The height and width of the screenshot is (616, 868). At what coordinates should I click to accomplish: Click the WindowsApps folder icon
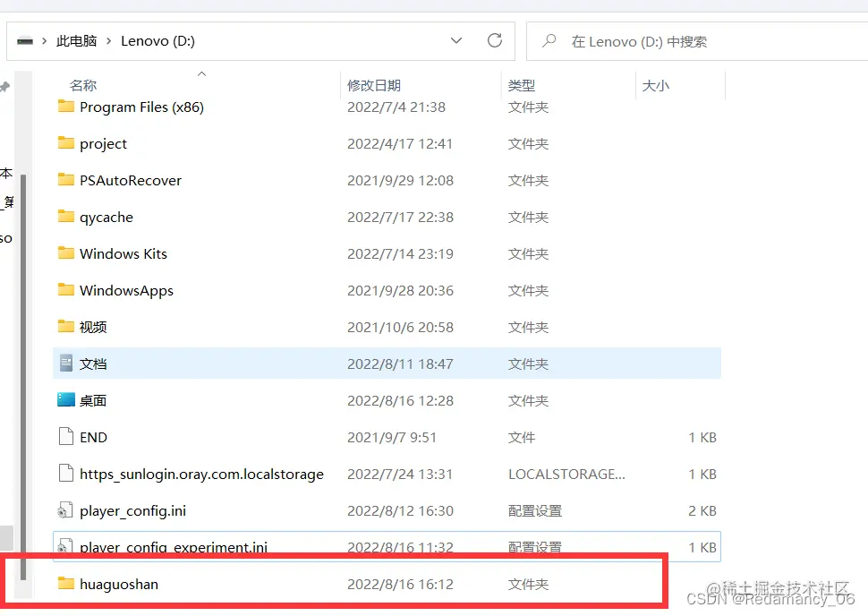coord(66,290)
